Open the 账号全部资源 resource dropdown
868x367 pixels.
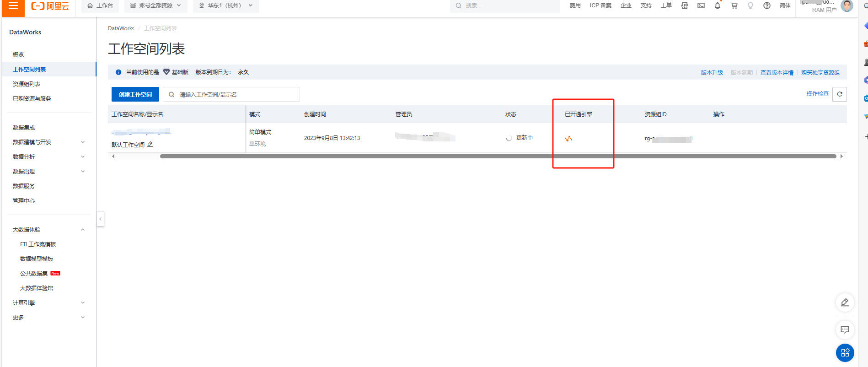click(156, 5)
